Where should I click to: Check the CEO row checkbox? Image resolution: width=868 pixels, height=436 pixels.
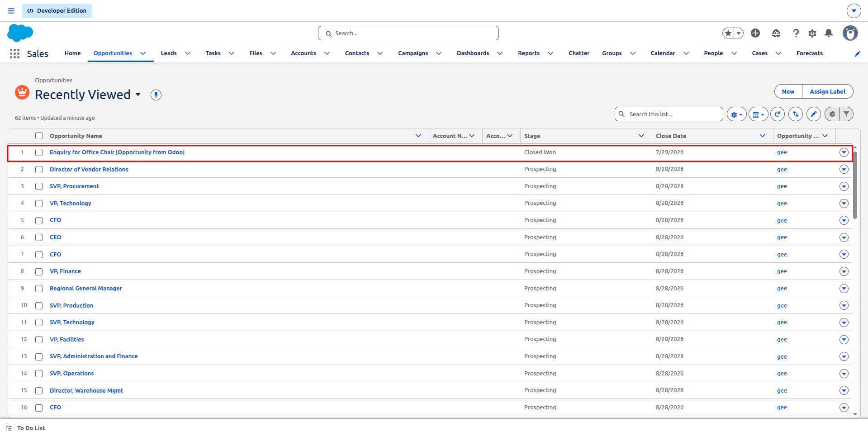[x=39, y=237]
